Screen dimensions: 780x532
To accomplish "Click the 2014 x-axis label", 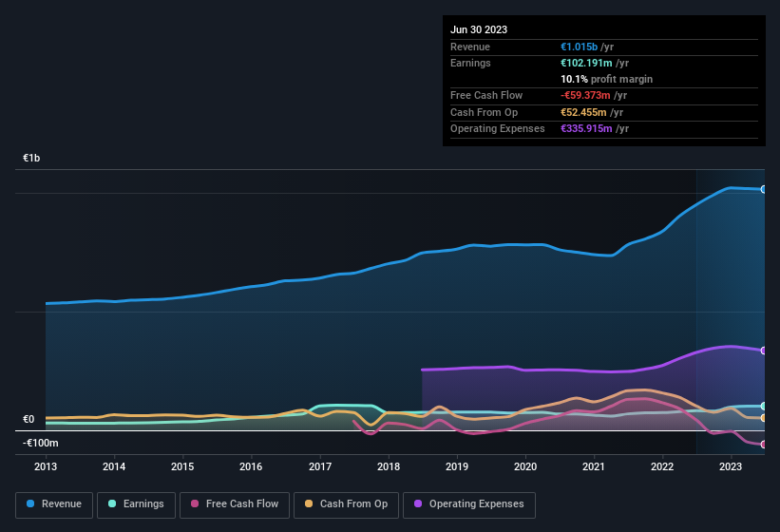I will 114,466.
